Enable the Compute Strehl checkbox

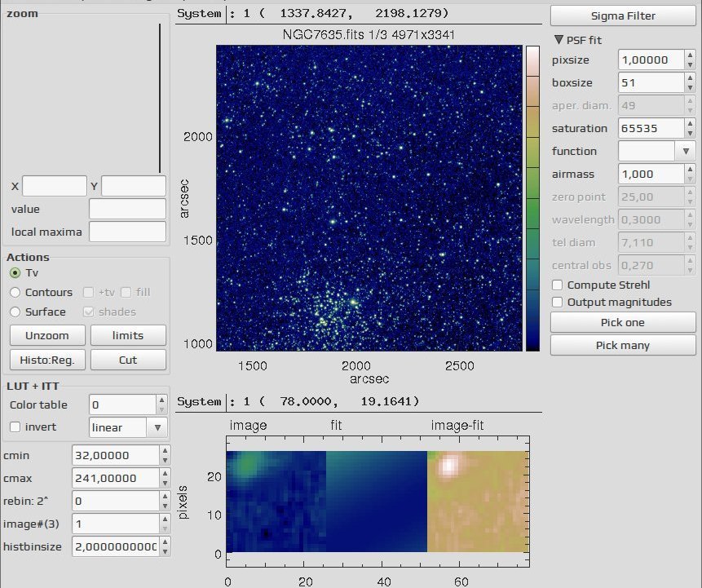558,285
